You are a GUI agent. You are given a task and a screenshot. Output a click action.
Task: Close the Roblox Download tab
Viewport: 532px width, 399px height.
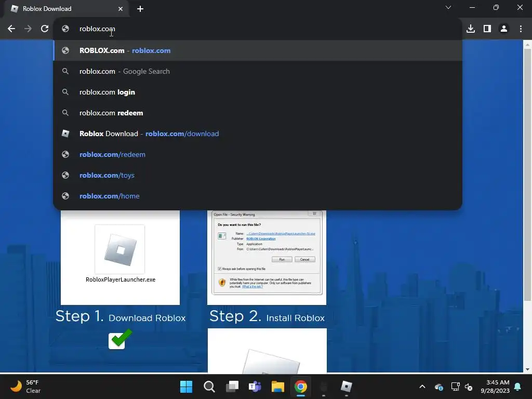[121, 9]
